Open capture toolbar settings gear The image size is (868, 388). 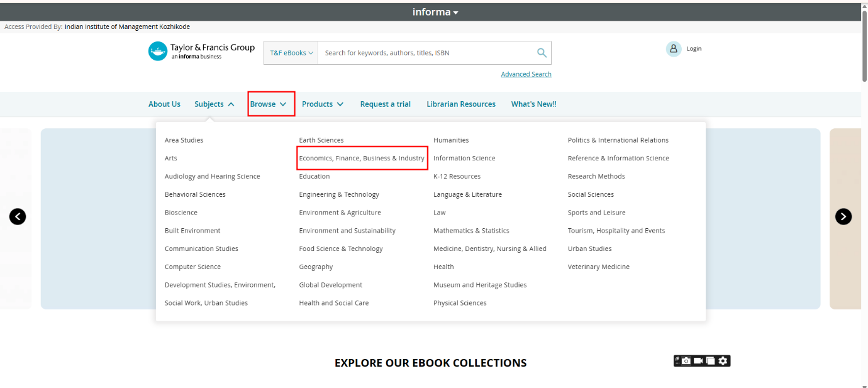pos(723,361)
